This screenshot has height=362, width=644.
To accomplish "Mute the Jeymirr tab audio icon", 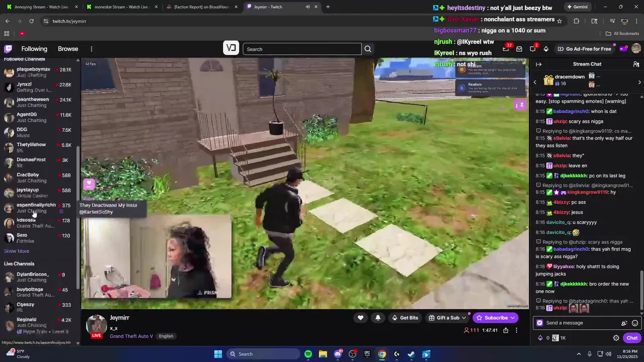I will coord(307,7).
